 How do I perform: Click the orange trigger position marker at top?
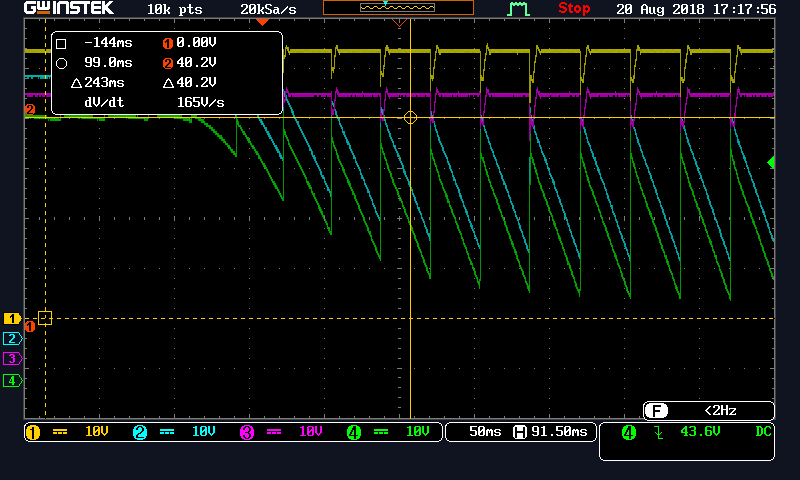click(262, 22)
